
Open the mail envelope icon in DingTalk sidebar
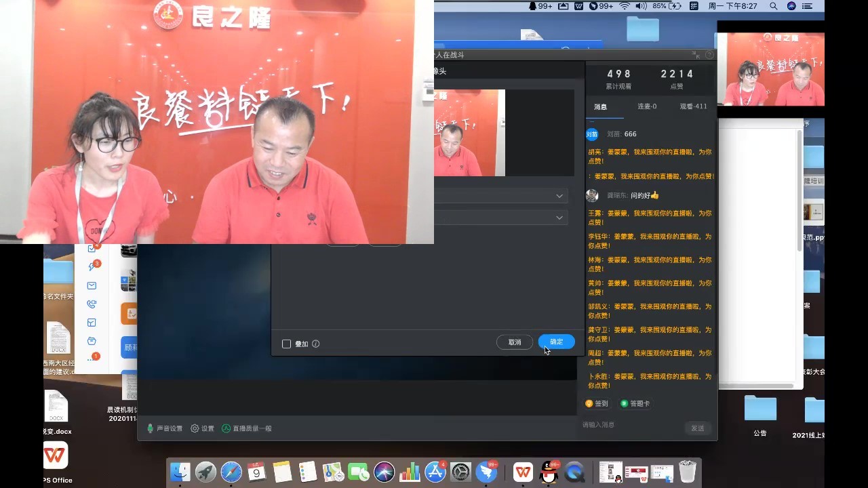tap(92, 285)
